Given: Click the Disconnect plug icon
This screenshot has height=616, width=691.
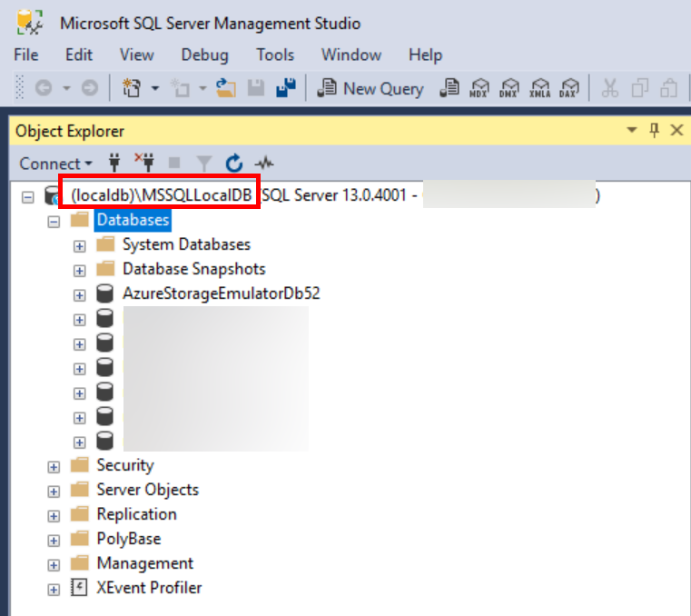Looking at the screenshot, I should click(144, 163).
